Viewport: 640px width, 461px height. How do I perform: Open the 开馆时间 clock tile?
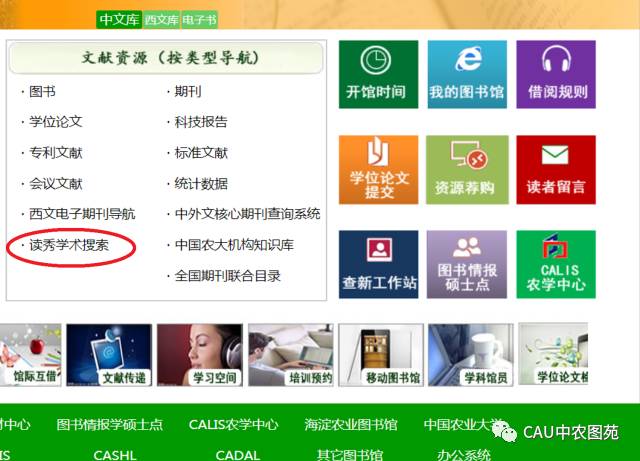pyautogui.click(x=378, y=74)
